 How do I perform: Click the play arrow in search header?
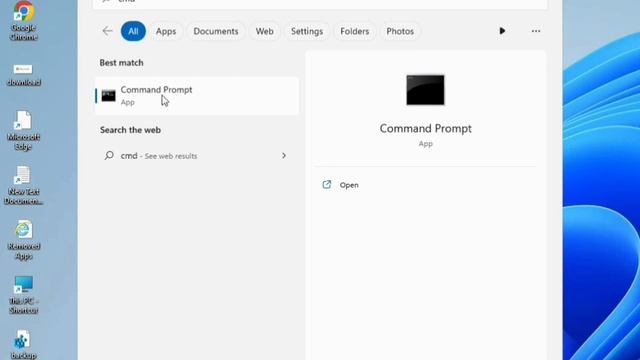(x=502, y=31)
